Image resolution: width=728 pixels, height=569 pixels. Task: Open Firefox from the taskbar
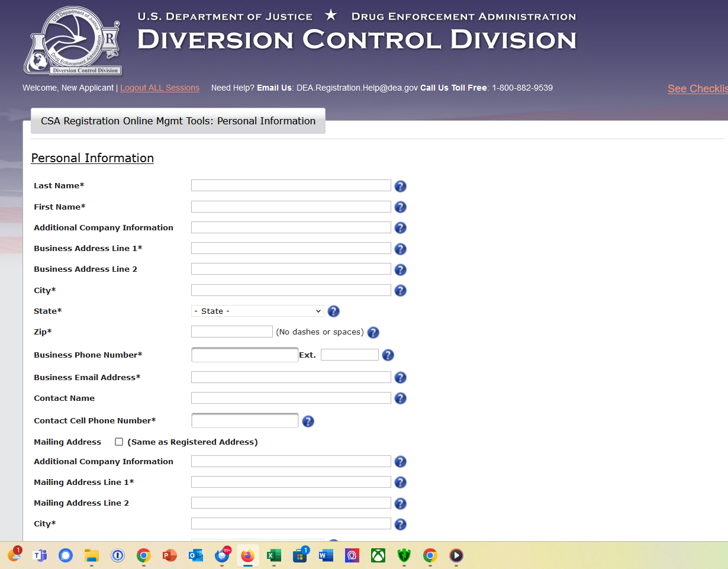tap(247, 555)
